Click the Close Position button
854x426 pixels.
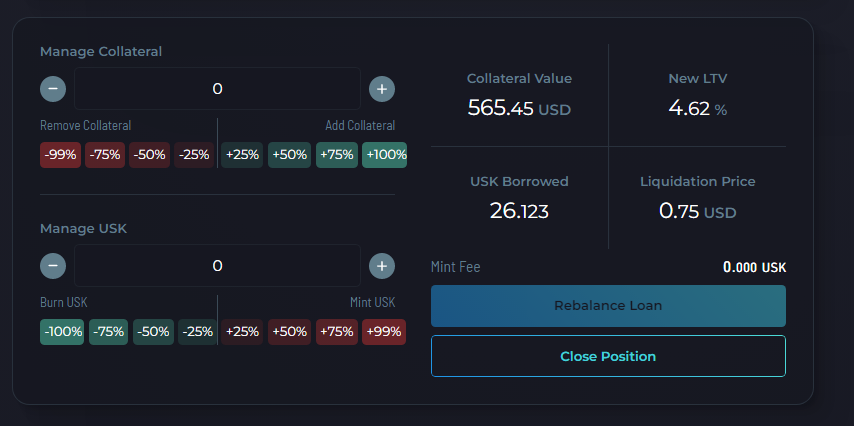coord(608,356)
